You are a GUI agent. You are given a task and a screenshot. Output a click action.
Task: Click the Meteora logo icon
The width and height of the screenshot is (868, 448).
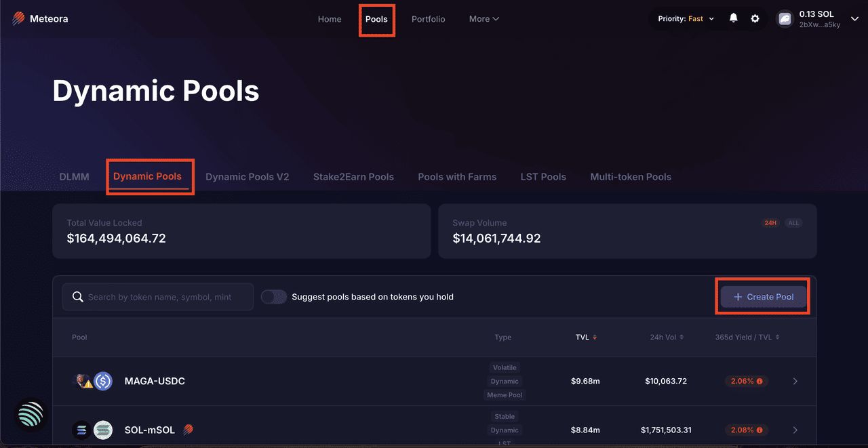pos(19,19)
